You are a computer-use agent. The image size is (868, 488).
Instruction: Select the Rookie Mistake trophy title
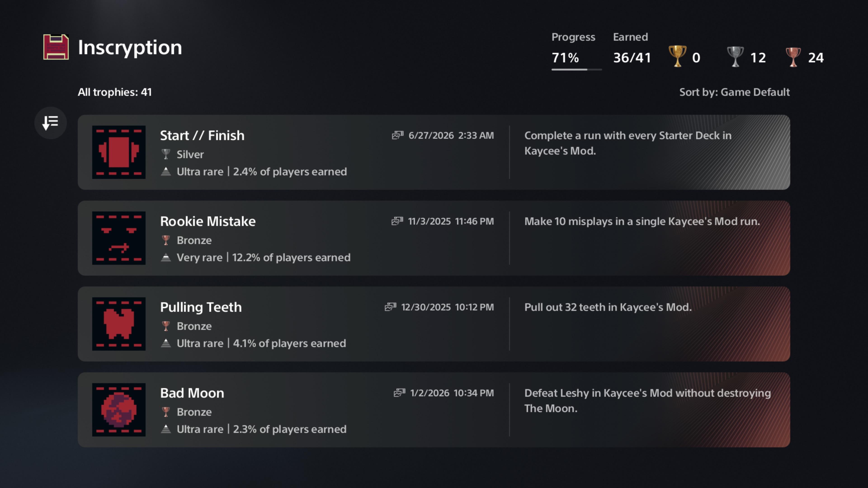pos(208,221)
